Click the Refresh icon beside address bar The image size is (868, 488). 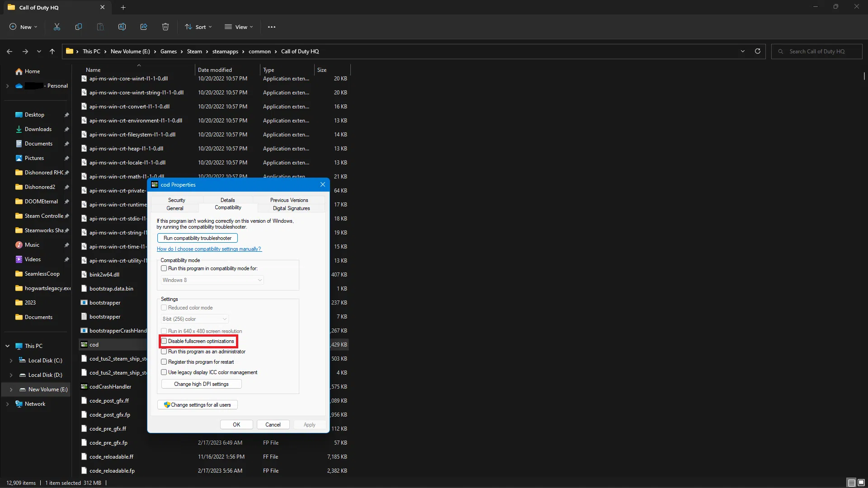[758, 51]
